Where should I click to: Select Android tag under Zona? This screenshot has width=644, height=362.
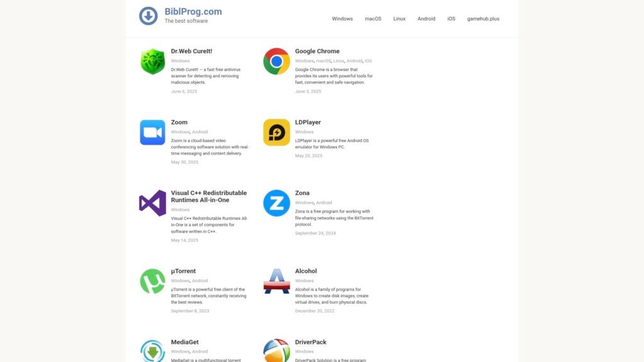pyautogui.click(x=324, y=203)
